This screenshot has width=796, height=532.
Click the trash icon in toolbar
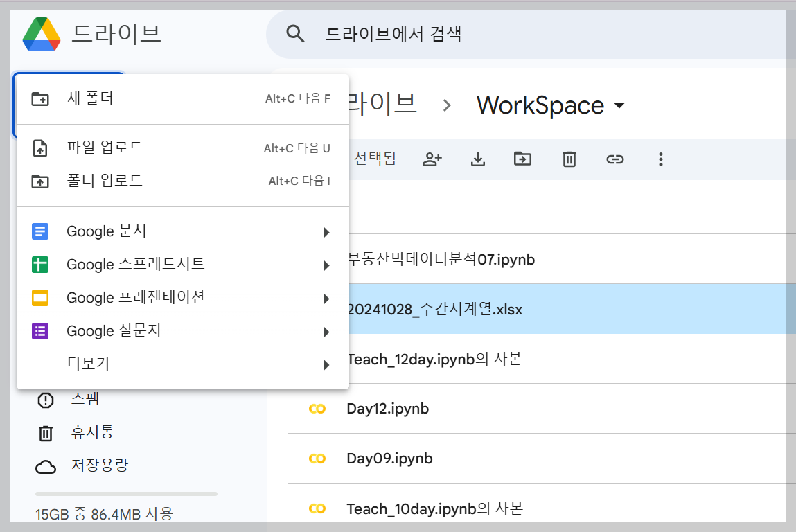[569, 159]
